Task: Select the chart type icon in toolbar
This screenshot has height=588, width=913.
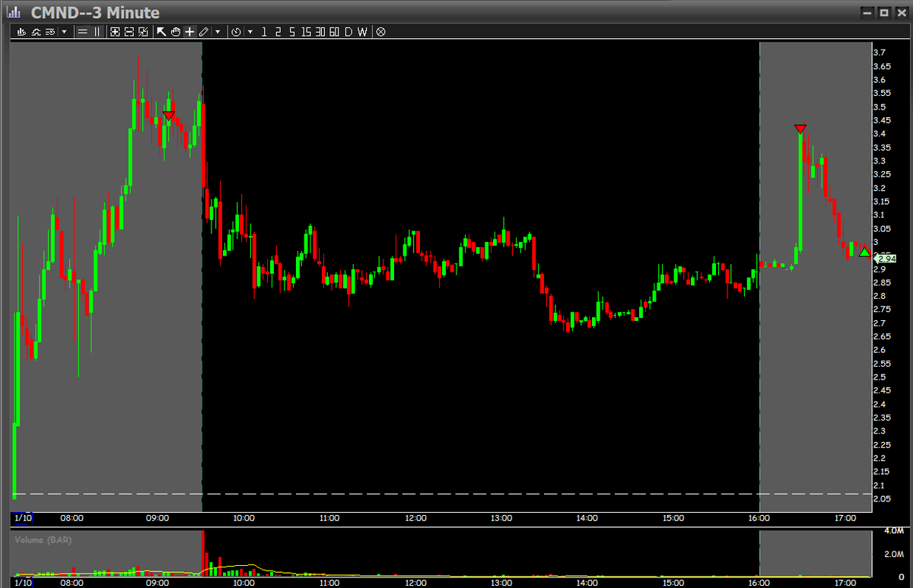Action: pos(21,32)
